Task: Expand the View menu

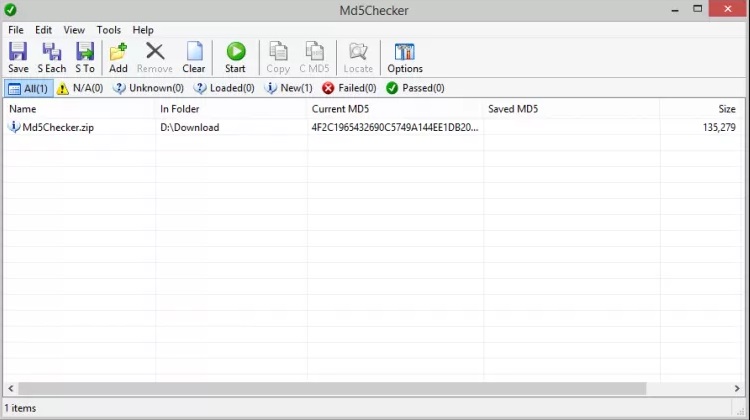Action: point(74,30)
